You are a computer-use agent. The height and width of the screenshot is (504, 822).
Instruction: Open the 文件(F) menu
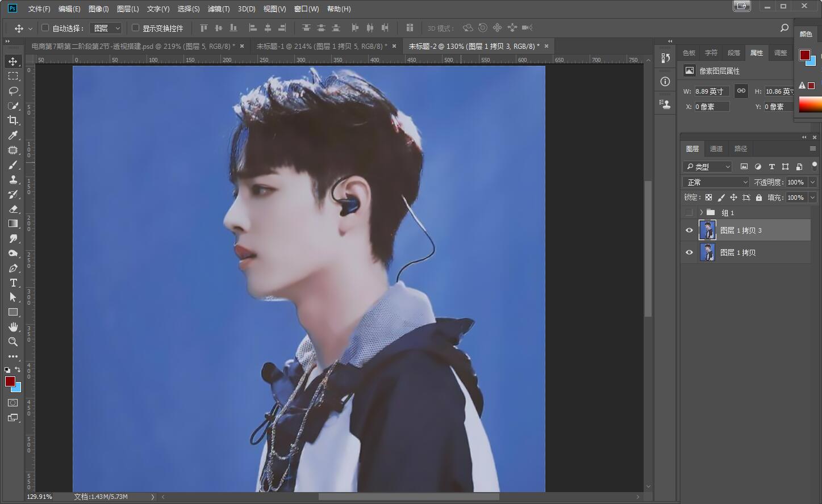tap(39, 9)
